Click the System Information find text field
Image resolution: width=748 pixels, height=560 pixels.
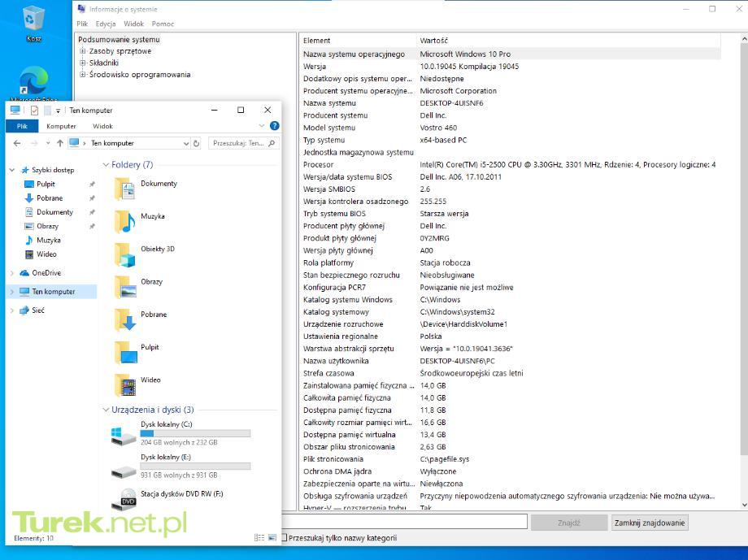[x=405, y=522]
